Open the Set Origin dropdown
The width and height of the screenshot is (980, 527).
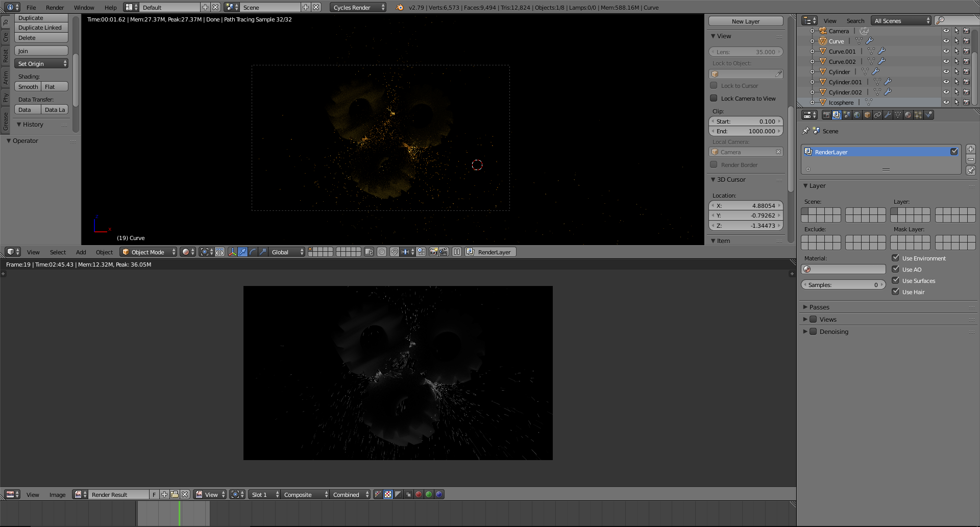tap(41, 63)
